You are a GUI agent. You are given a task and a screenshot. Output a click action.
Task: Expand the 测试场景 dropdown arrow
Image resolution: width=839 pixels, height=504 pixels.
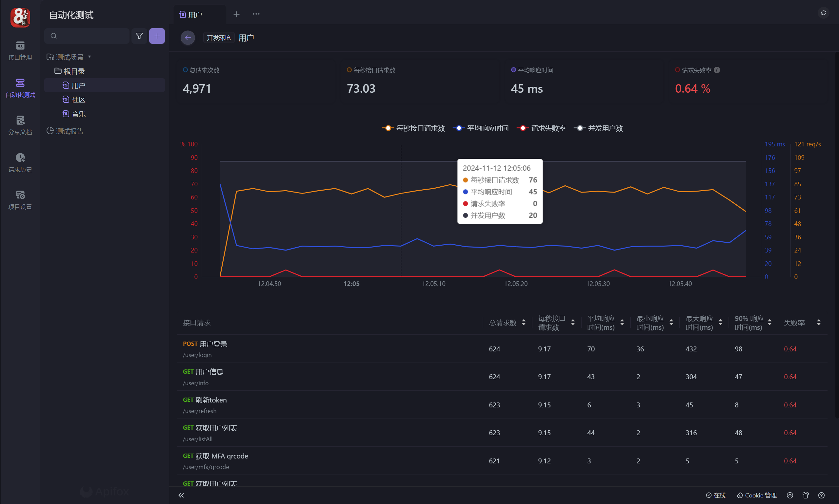(x=90, y=57)
